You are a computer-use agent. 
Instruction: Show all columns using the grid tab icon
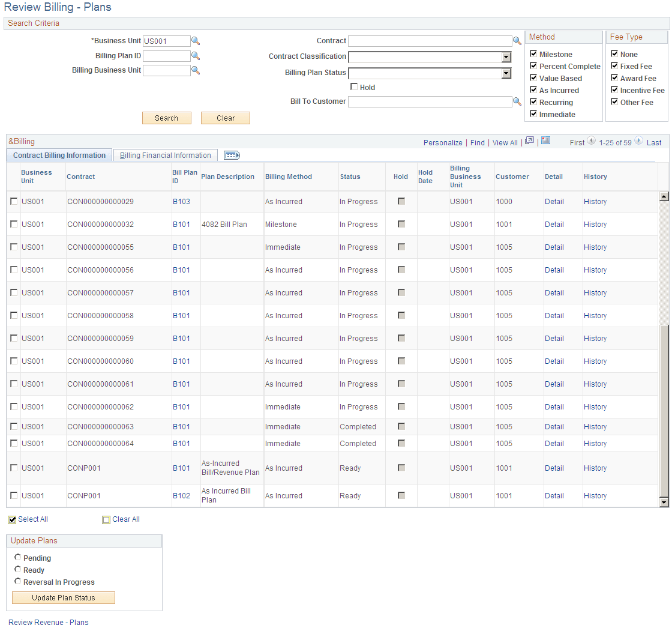tap(232, 155)
